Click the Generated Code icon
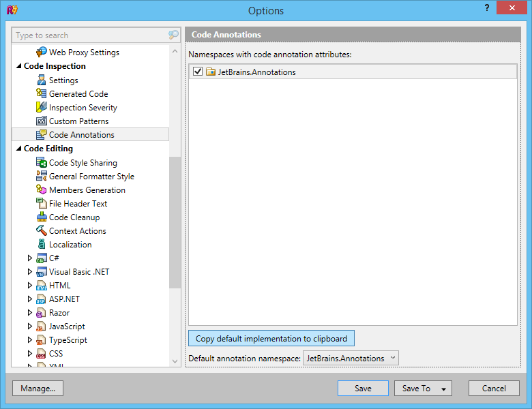 tap(42, 93)
